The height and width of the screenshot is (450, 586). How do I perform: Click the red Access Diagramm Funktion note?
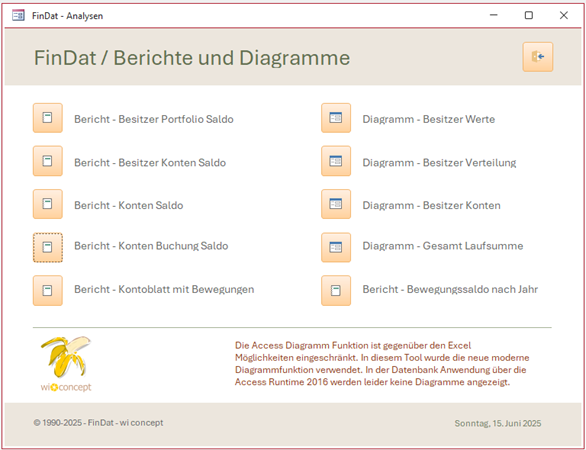382,364
